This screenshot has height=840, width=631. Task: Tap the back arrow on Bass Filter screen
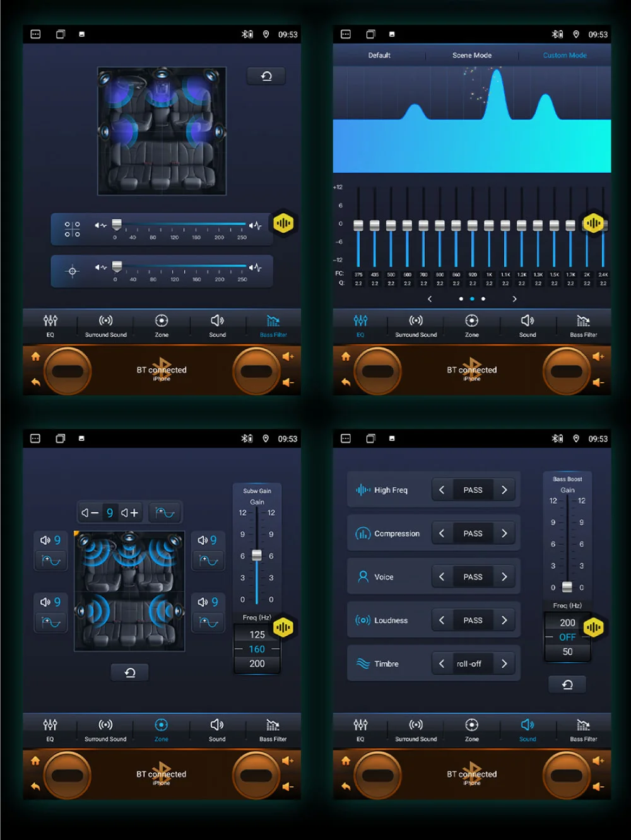point(36,382)
